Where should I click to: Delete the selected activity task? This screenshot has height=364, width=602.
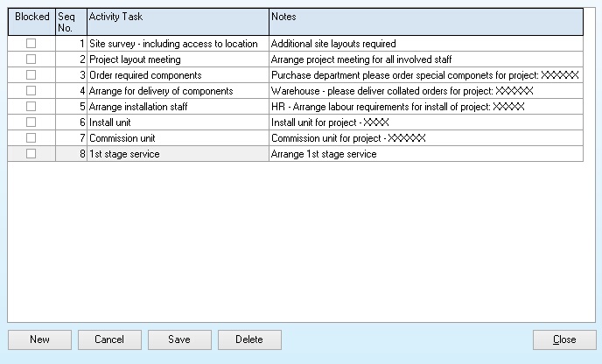point(249,339)
